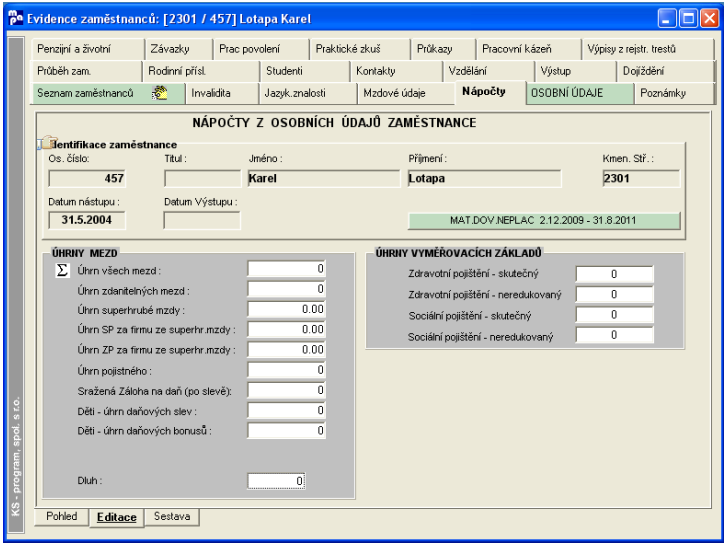Click Zdravotní pojištění - neredukovaný field
The width and height of the screenshot is (726, 545).
click(614, 294)
